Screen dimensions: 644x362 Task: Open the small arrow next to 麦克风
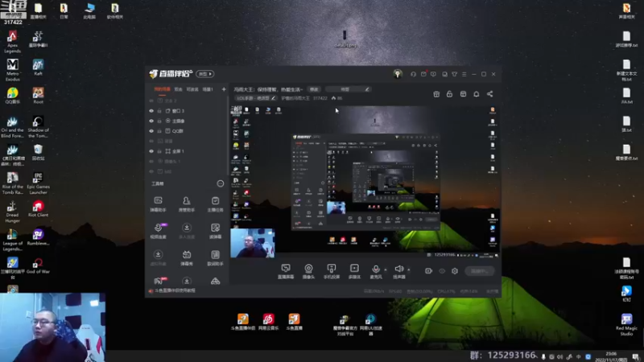click(386, 269)
